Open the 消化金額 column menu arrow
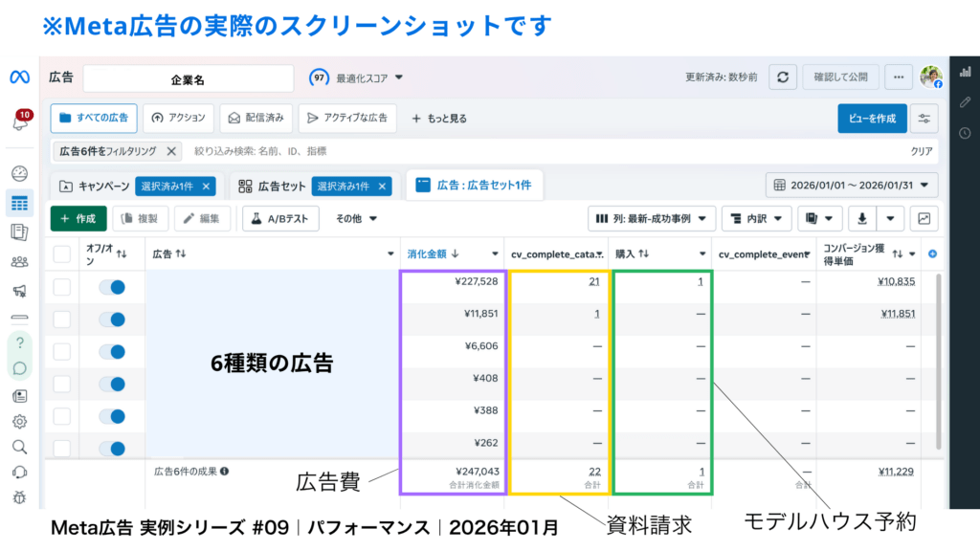Viewport: 980px width, 551px height. point(495,253)
